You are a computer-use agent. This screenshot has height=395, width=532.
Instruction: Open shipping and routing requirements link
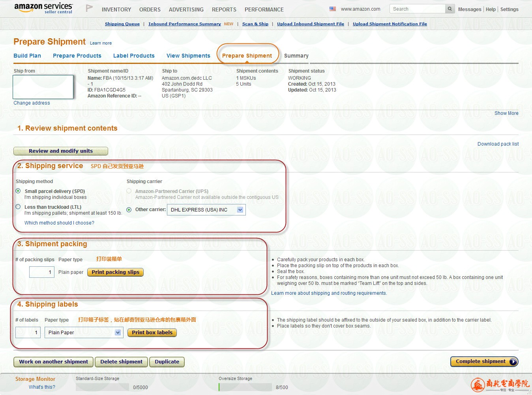[329, 293]
